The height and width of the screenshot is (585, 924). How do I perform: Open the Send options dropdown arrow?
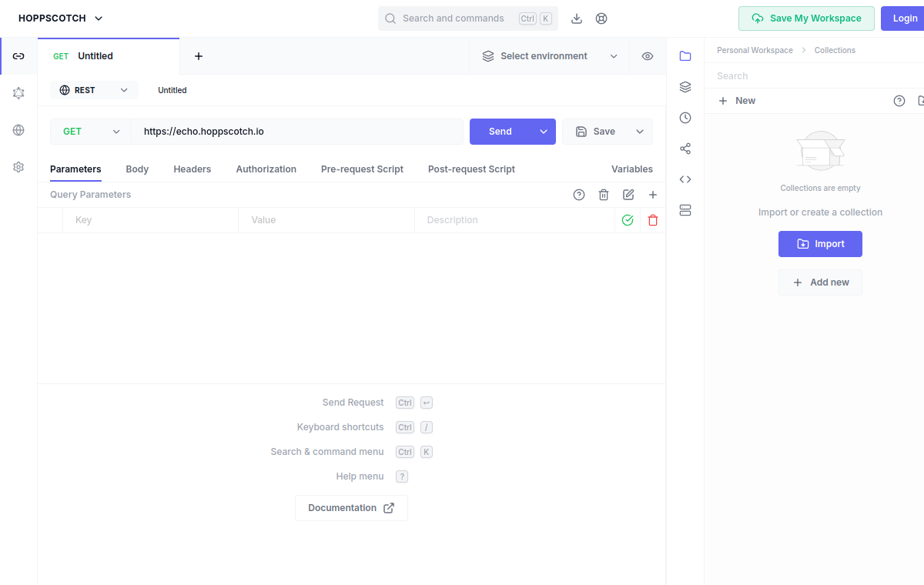544,132
